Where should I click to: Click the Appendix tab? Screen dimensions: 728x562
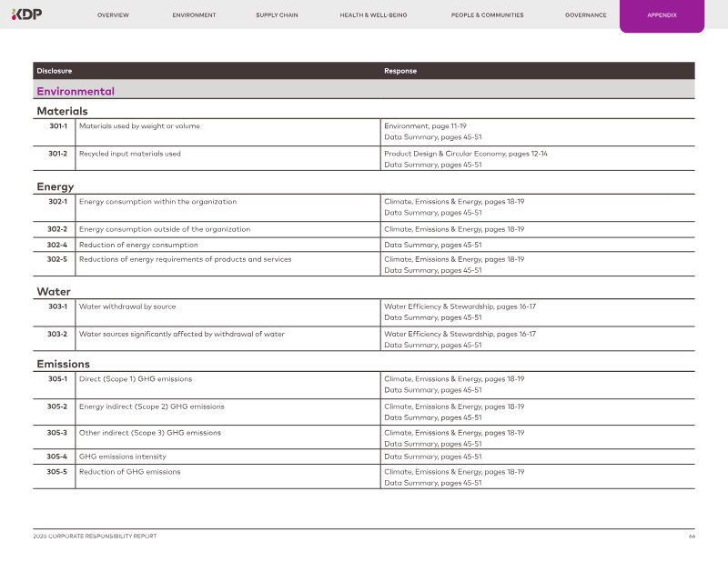coord(662,15)
